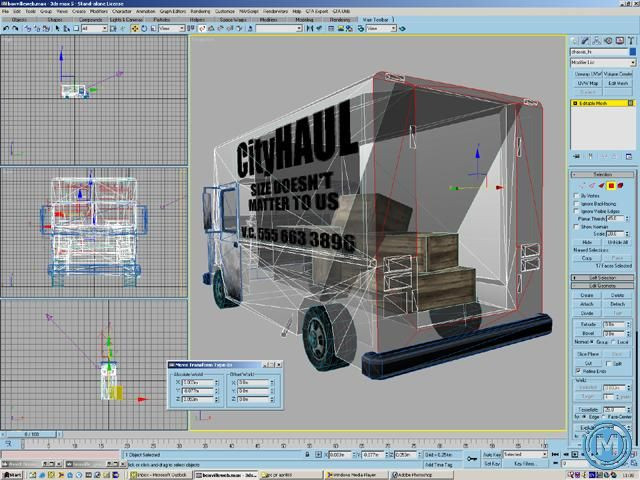The height and width of the screenshot is (480, 640).
Task: Open the Modify command panel tab
Action: pos(586,40)
